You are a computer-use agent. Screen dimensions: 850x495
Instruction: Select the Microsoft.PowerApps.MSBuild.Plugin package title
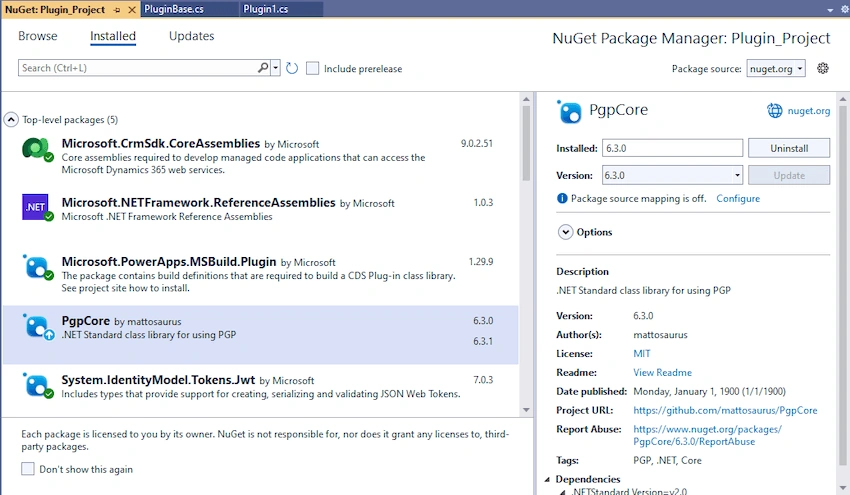point(169,261)
